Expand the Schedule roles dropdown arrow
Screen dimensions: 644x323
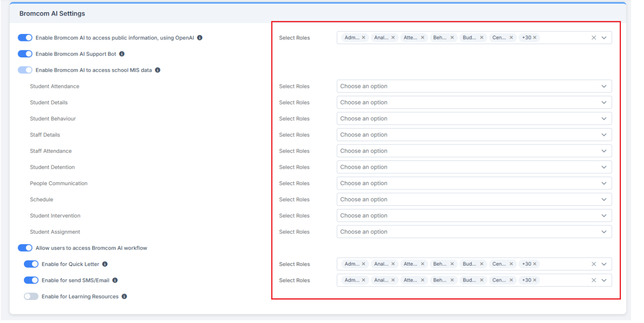(x=604, y=200)
